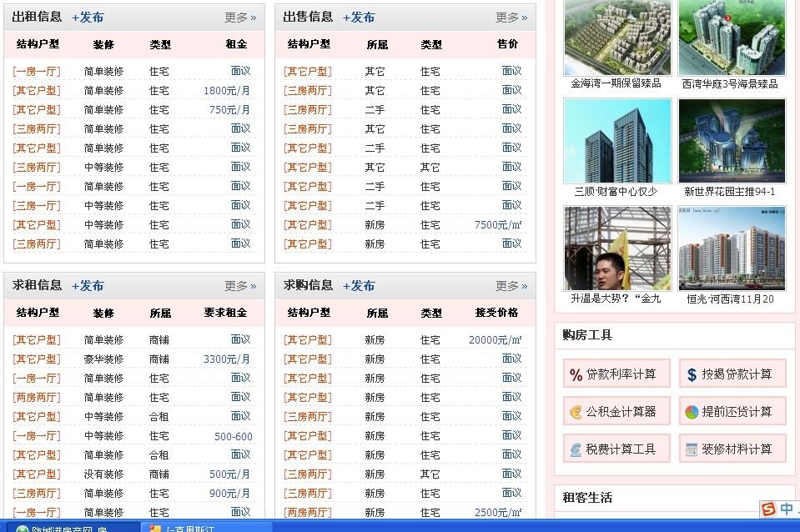Show 更多 listings in the 求租信息 panel
The width and height of the screenshot is (800, 532).
coord(240,286)
